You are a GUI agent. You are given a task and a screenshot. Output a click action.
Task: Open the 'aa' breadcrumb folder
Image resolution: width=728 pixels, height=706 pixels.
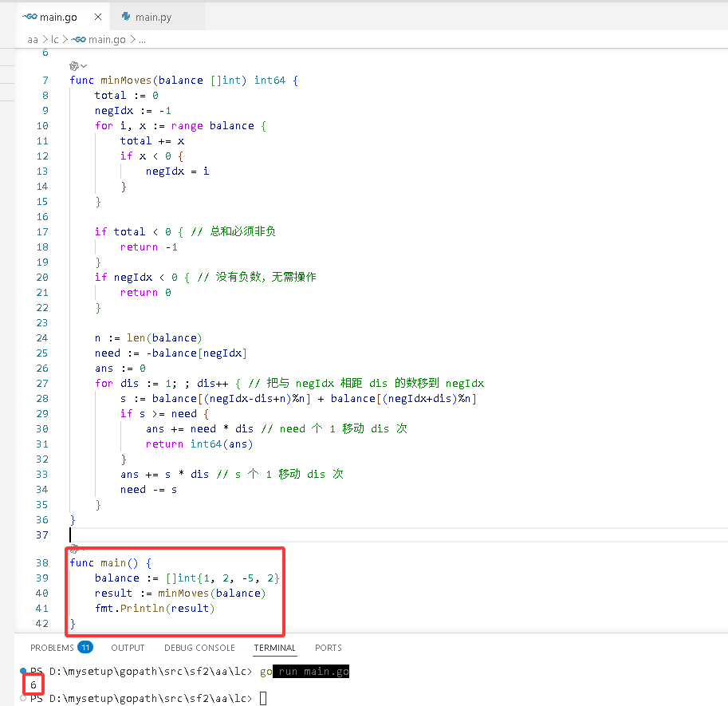[x=33, y=40]
